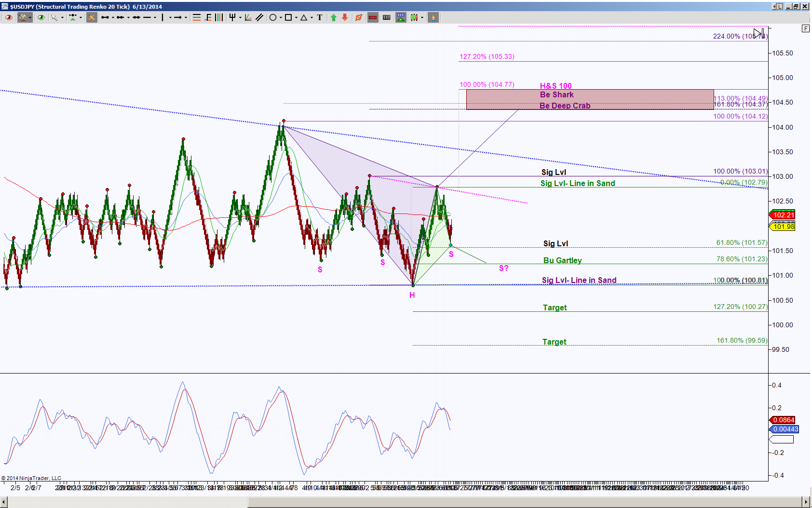Toggle the L link button in title bar
This screenshot has height=508, width=812.
coord(780,6)
